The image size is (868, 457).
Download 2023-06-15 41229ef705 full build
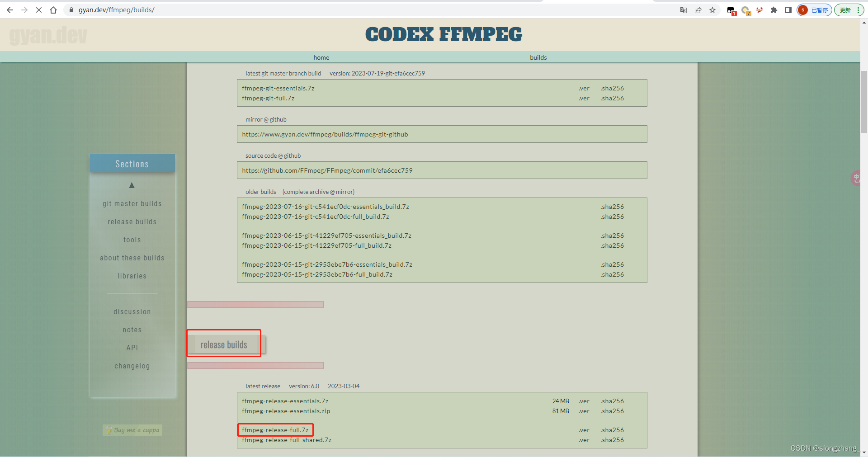tap(316, 245)
